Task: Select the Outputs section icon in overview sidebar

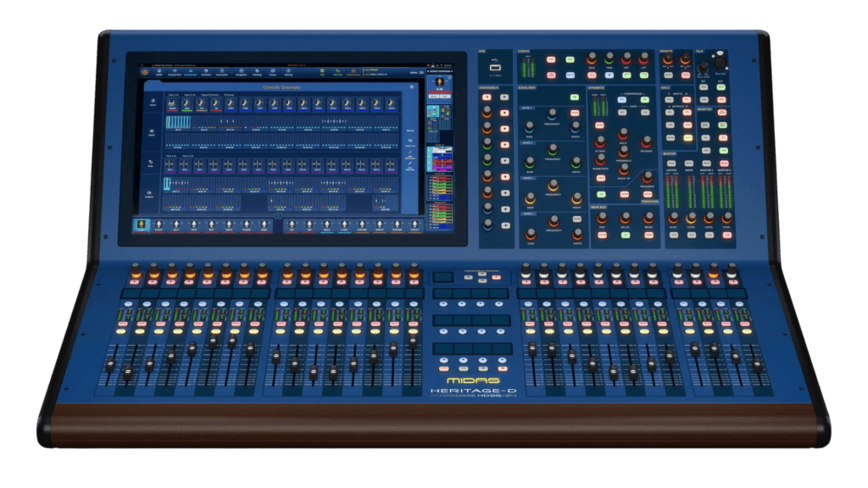Action: 149,194
